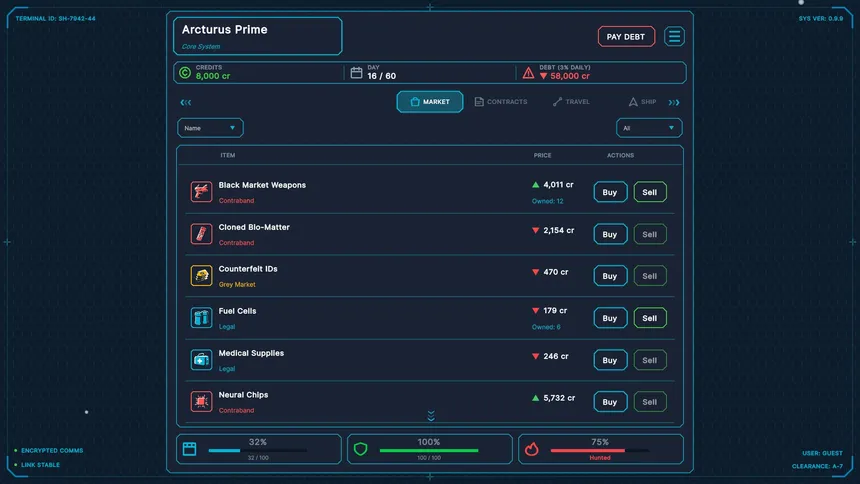Open the All filter dropdown
Image resolution: width=860 pixels, height=484 pixels.
pyautogui.click(x=649, y=128)
